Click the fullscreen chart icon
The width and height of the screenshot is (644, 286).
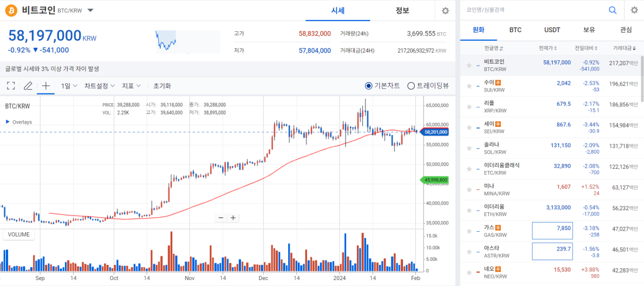point(11,85)
